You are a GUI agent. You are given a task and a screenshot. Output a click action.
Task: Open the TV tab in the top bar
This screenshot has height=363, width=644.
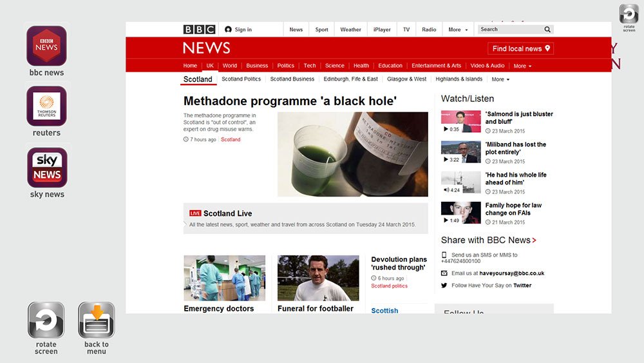pyautogui.click(x=406, y=30)
